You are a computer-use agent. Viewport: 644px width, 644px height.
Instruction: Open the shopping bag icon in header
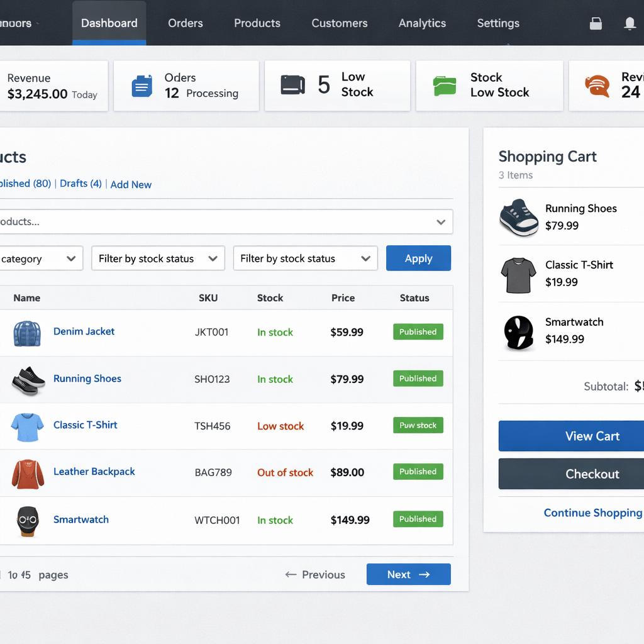[596, 24]
